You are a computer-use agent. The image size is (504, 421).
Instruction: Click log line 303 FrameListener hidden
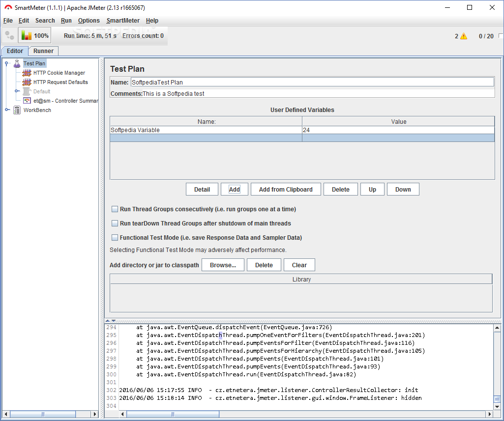tap(270, 398)
